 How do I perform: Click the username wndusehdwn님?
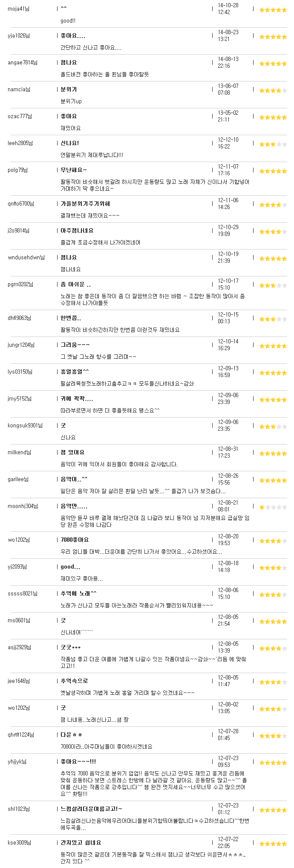point(26,257)
